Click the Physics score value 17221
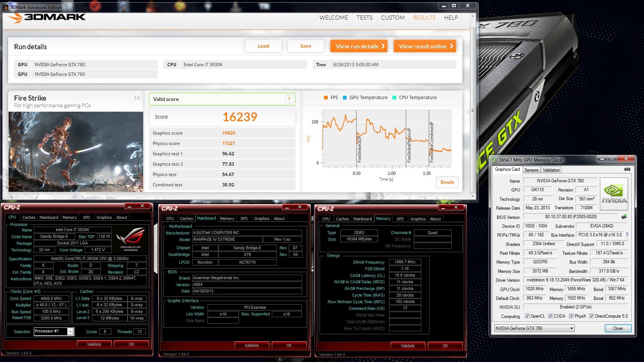Image resolution: width=644 pixels, height=362 pixels. tap(229, 143)
